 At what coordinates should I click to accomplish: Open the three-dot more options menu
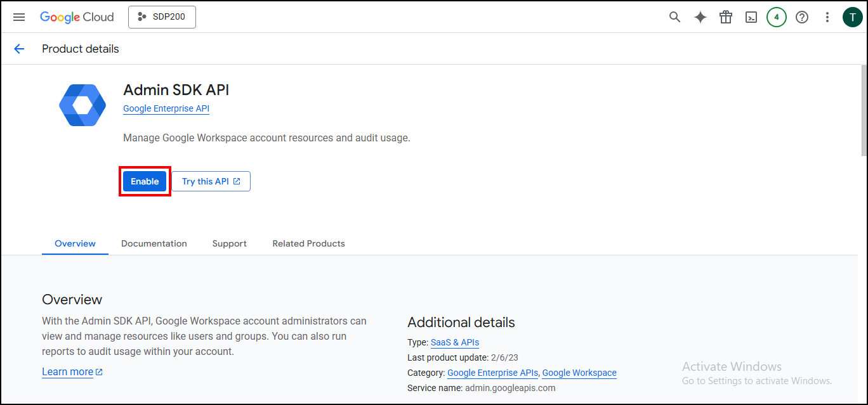tap(827, 17)
